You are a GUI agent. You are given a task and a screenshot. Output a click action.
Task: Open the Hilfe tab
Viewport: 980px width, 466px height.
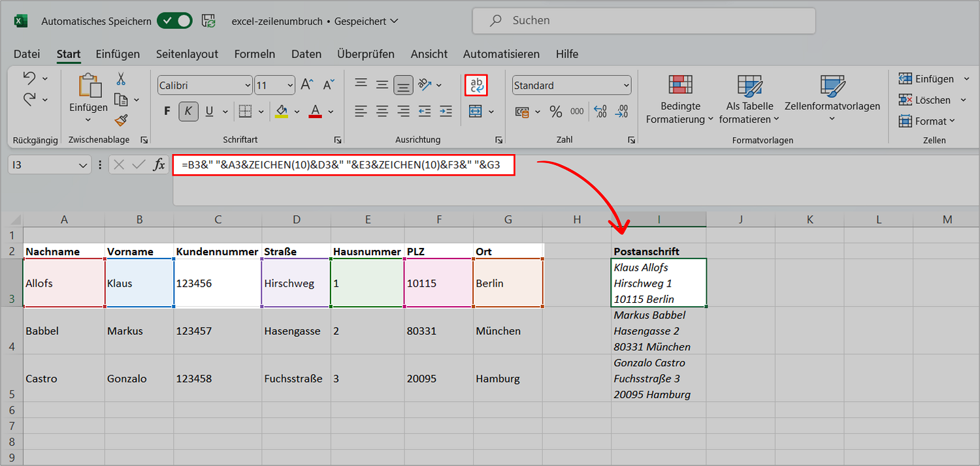pyautogui.click(x=567, y=54)
